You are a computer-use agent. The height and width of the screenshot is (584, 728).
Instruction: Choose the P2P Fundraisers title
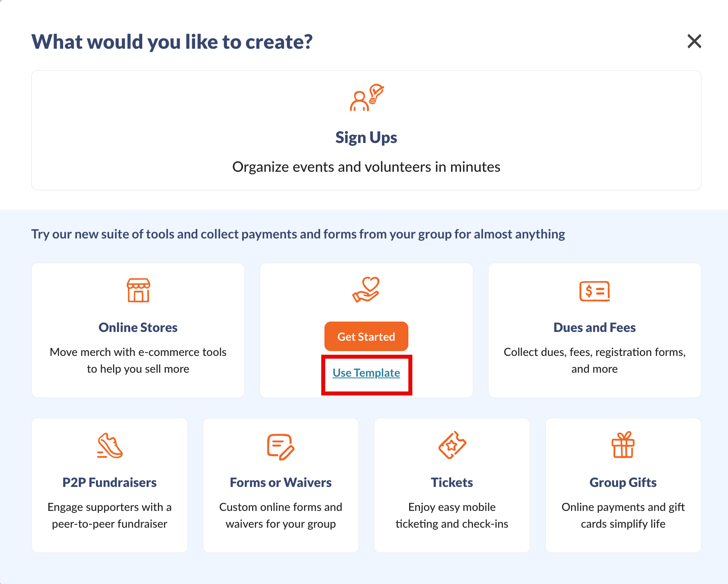(109, 483)
